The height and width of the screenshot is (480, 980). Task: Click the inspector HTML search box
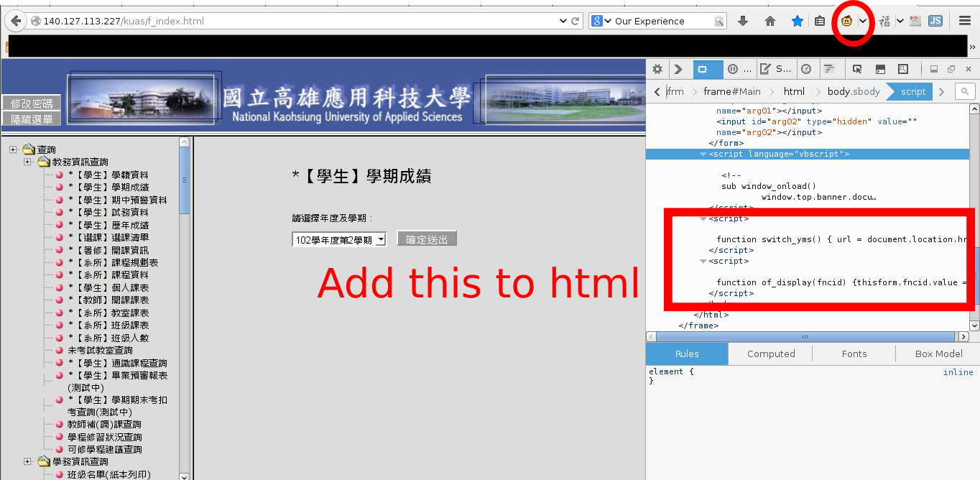[965, 91]
